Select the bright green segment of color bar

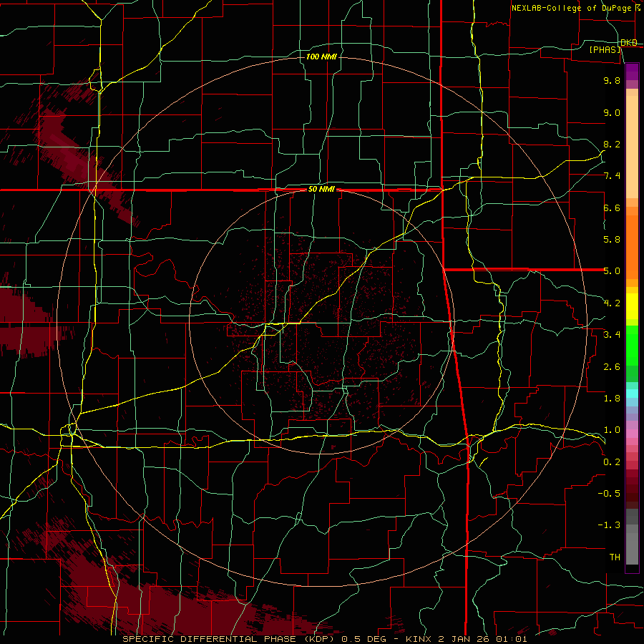[632, 345]
